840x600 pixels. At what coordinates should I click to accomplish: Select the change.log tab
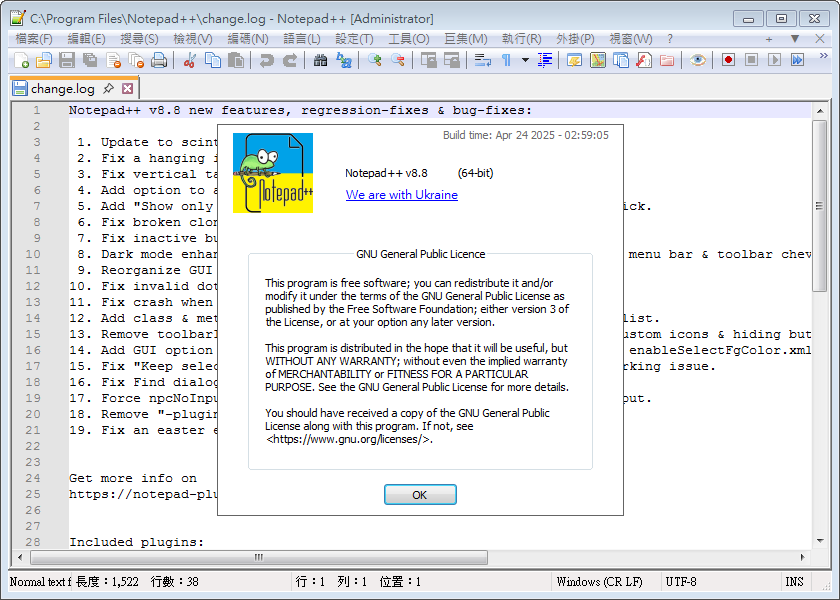pos(62,88)
